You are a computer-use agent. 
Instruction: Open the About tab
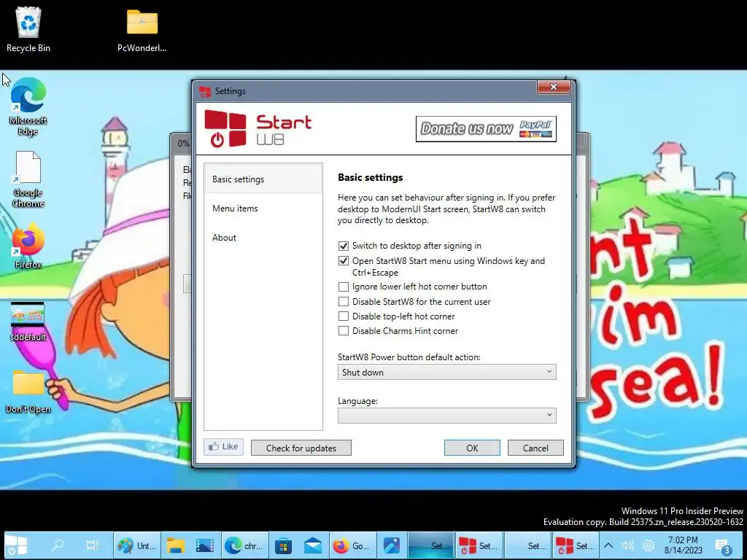click(x=263, y=237)
